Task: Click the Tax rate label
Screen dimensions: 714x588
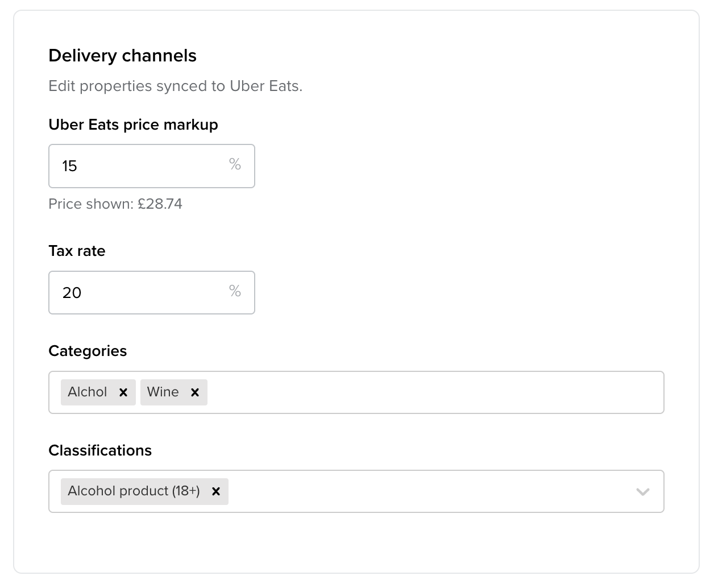Action: tap(77, 251)
